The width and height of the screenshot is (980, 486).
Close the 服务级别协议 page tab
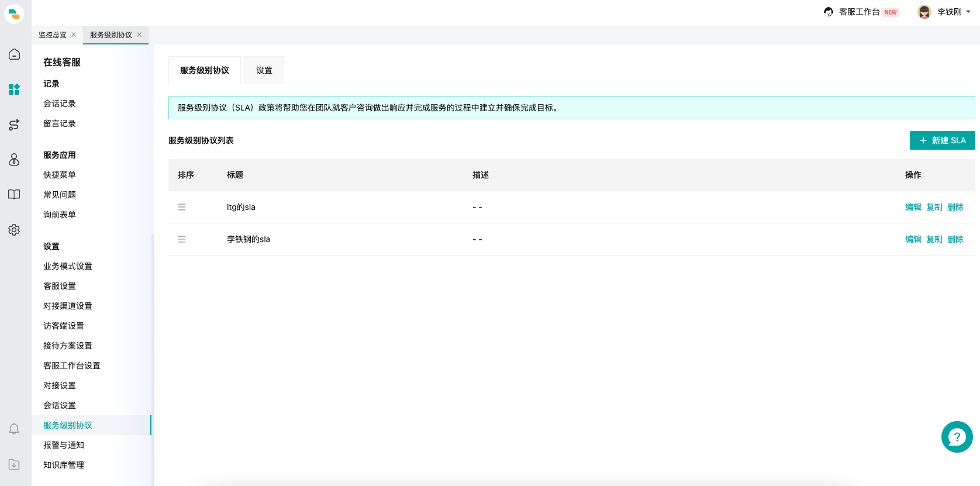pos(139,35)
